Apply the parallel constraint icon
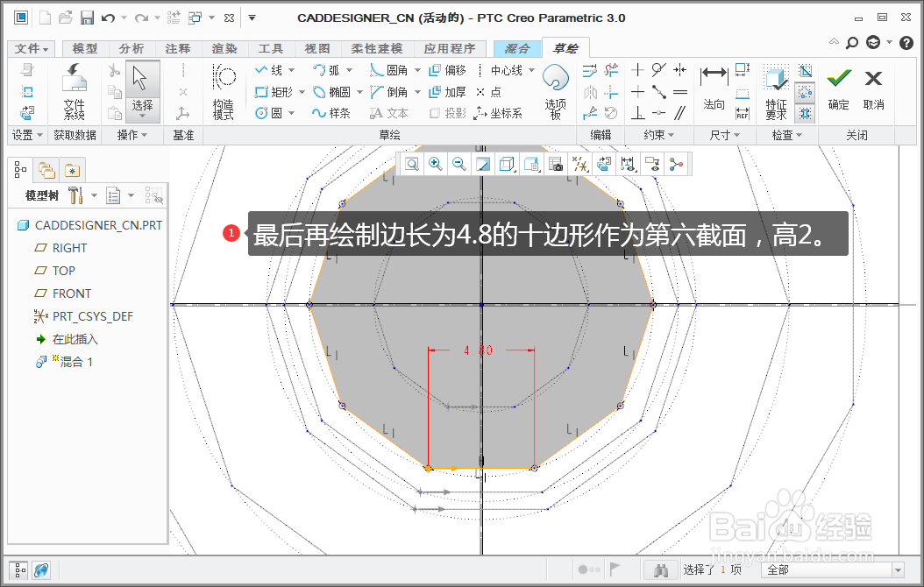The height and width of the screenshot is (587, 924). point(680,112)
